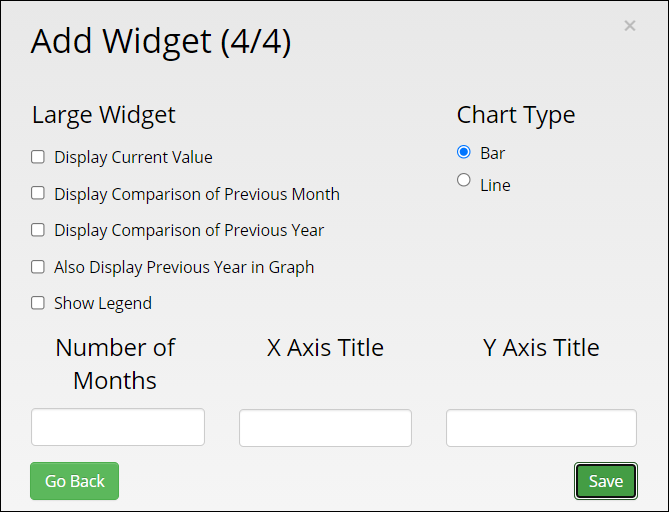Click into the X Axis Title field
669x512 pixels.
coord(325,428)
